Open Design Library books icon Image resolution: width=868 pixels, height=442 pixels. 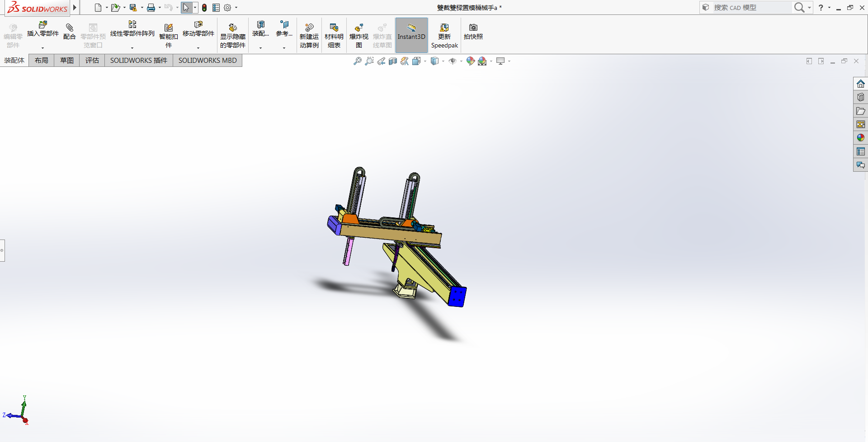(x=860, y=97)
